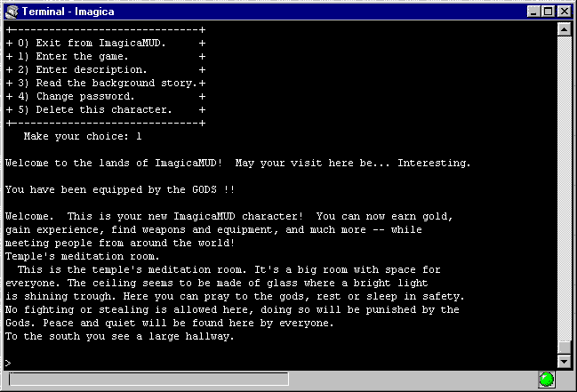Close the Terminal - Imagica window
Screen dimensions: 577x392
click(x=564, y=11)
